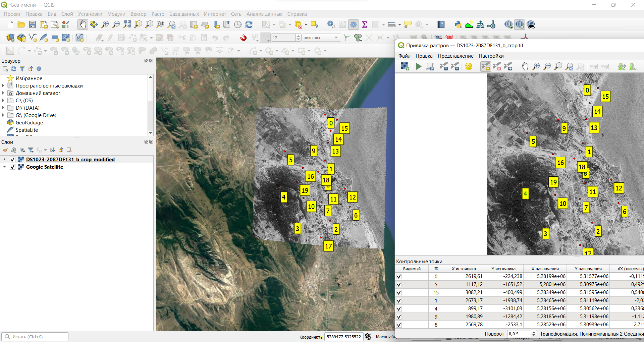The image size is (644, 342).
Task: Open the пикселы units dropdown
Action: (x=321, y=38)
